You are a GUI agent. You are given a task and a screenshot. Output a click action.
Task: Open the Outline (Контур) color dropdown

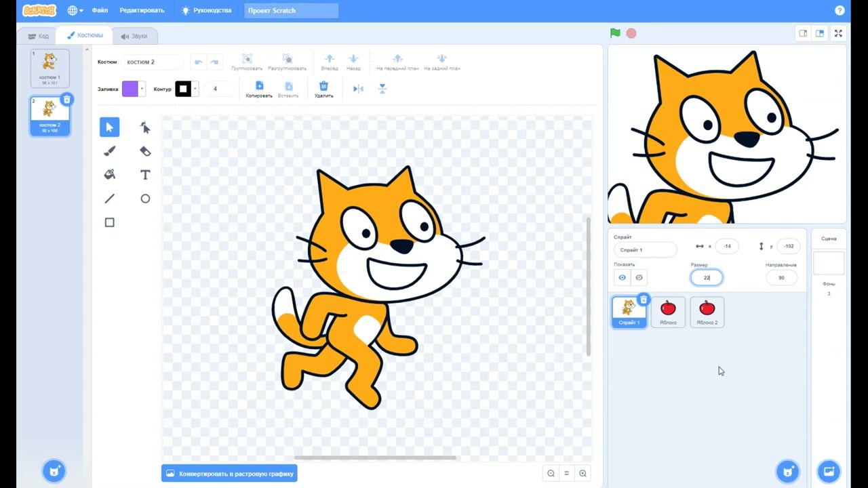(186, 89)
